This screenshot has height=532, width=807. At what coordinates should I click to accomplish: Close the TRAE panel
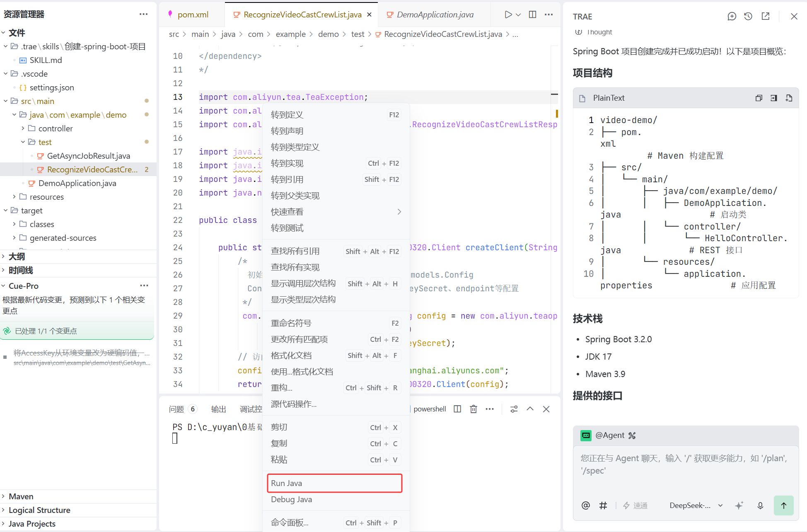pyautogui.click(x=794, y=16)
